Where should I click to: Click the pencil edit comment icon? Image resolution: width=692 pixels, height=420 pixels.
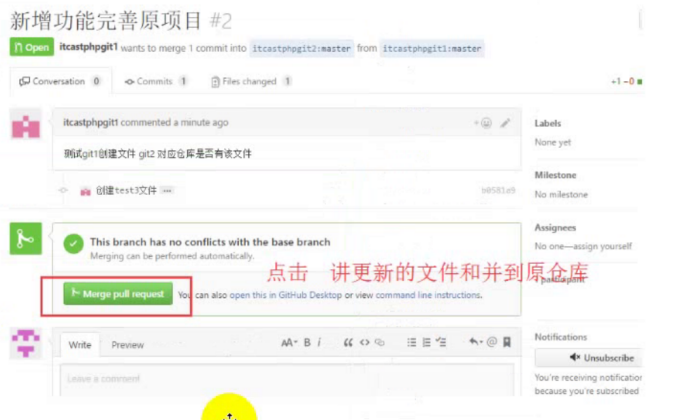(505, 123)
